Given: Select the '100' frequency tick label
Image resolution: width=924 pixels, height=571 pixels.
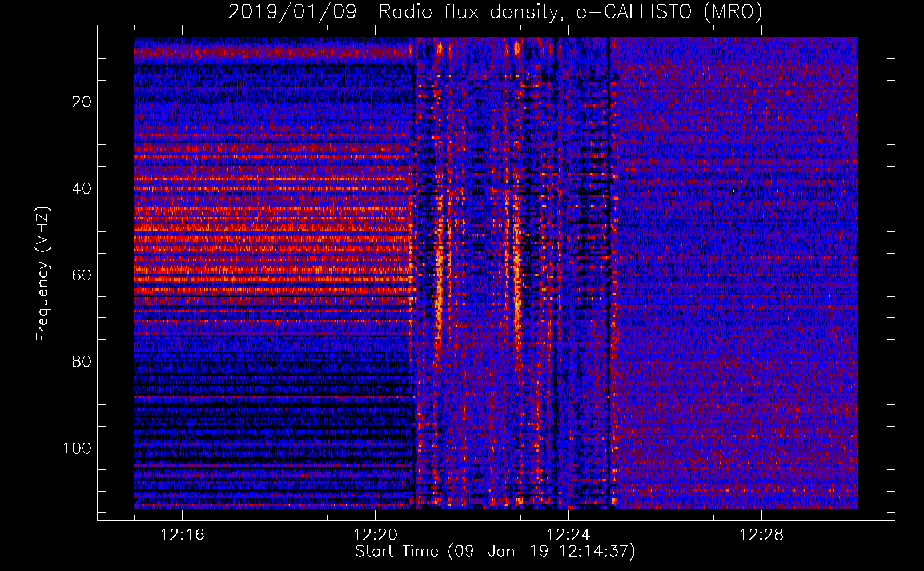Looking at the screenshot, I should 77,448.
